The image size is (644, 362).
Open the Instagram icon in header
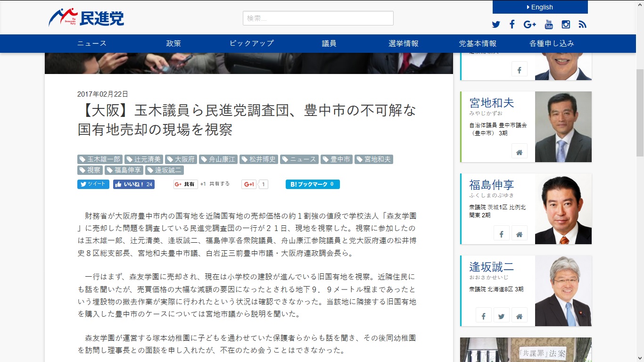(566, 25)
